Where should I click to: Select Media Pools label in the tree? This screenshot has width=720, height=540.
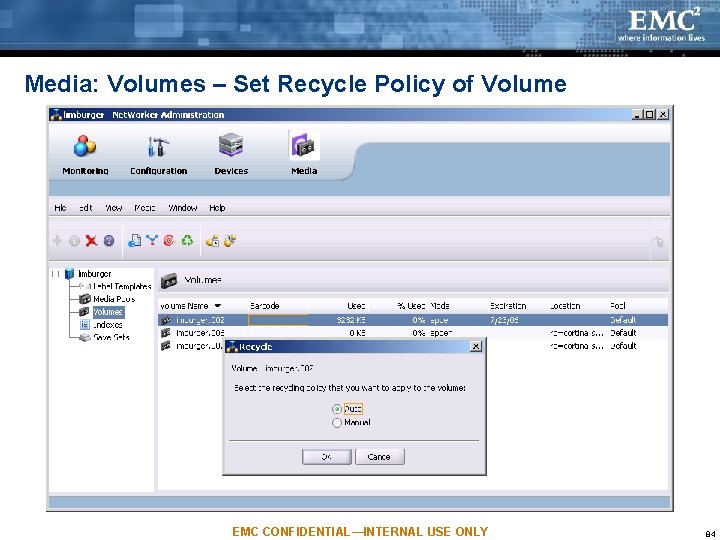114,299
